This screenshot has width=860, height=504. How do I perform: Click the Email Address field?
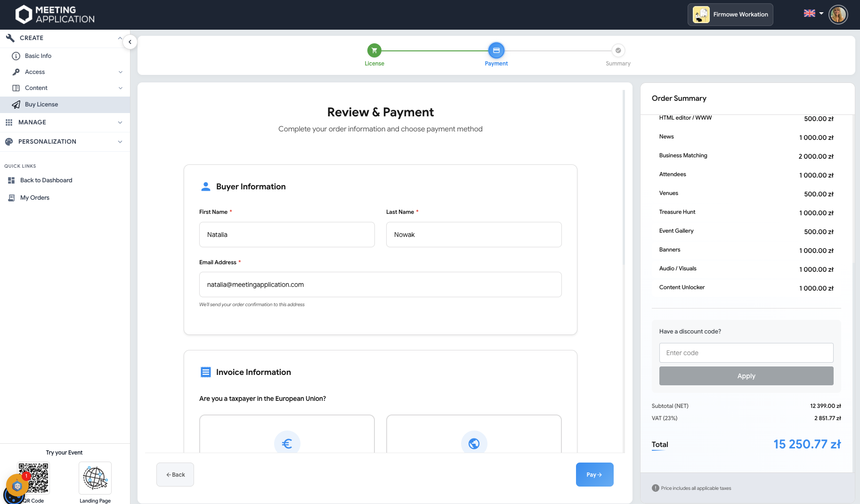(380, 285)
